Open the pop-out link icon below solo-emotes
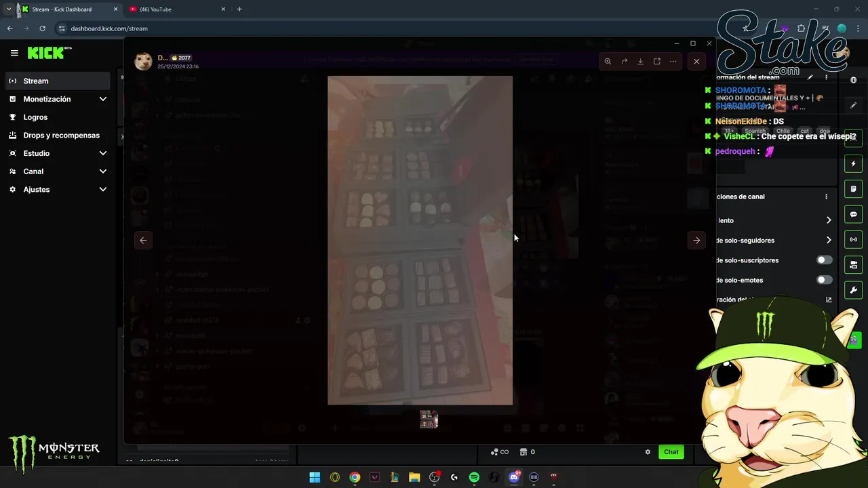Image resolution: width=868 pixels, height=488 pixels. [x=829, y=300]
